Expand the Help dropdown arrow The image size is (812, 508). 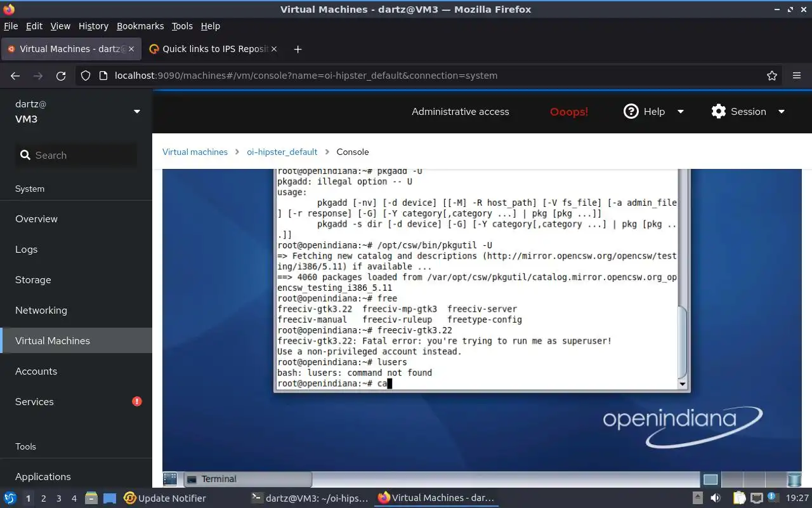tap(681, 112)
